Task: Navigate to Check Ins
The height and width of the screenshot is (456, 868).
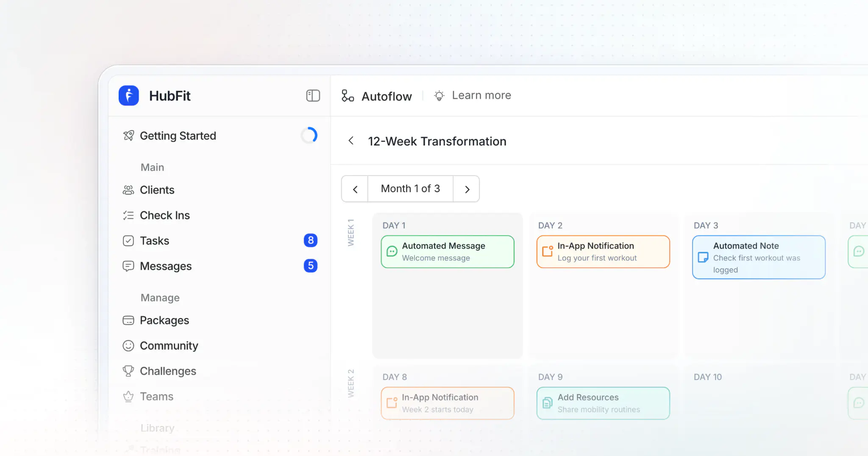Action: [x=165, y=215]
